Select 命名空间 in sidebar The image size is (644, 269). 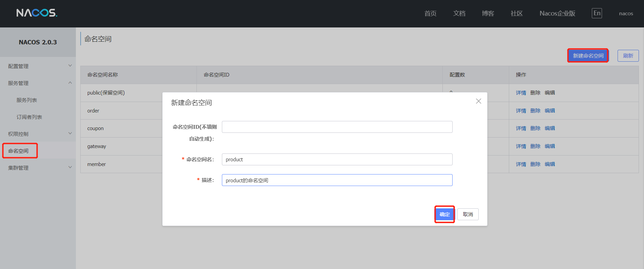pos(18,151)
